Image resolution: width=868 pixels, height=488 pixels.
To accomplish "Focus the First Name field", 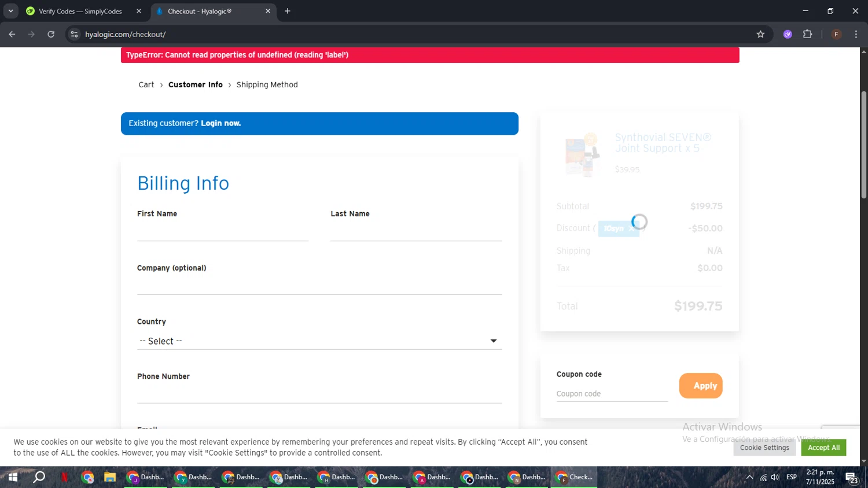I will (x=223, y=231).
